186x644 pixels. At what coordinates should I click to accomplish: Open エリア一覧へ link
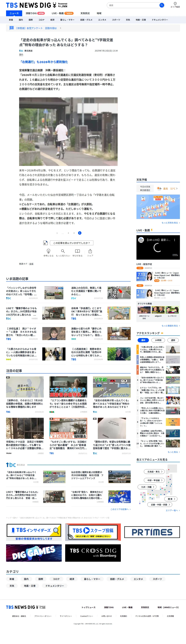coord(173,510)
